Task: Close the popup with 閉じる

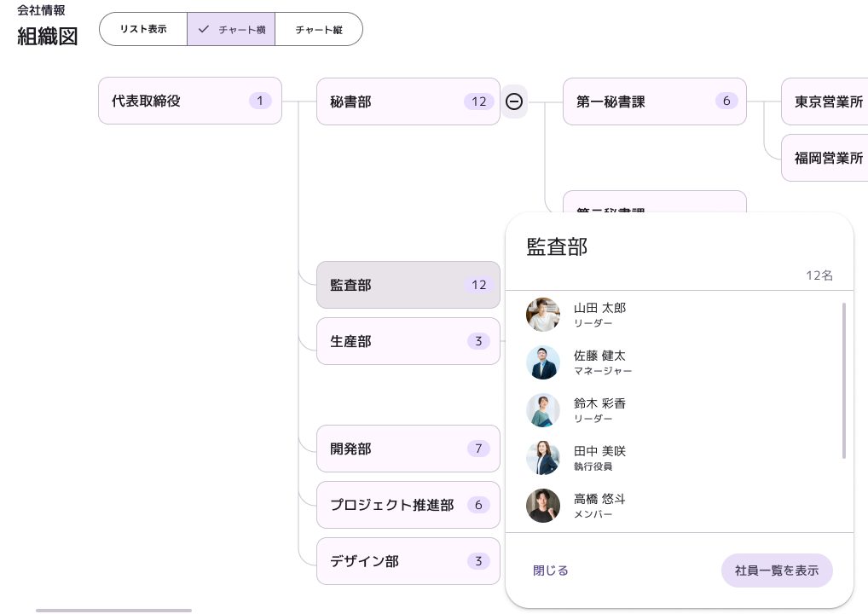Action: coord(550,571)
